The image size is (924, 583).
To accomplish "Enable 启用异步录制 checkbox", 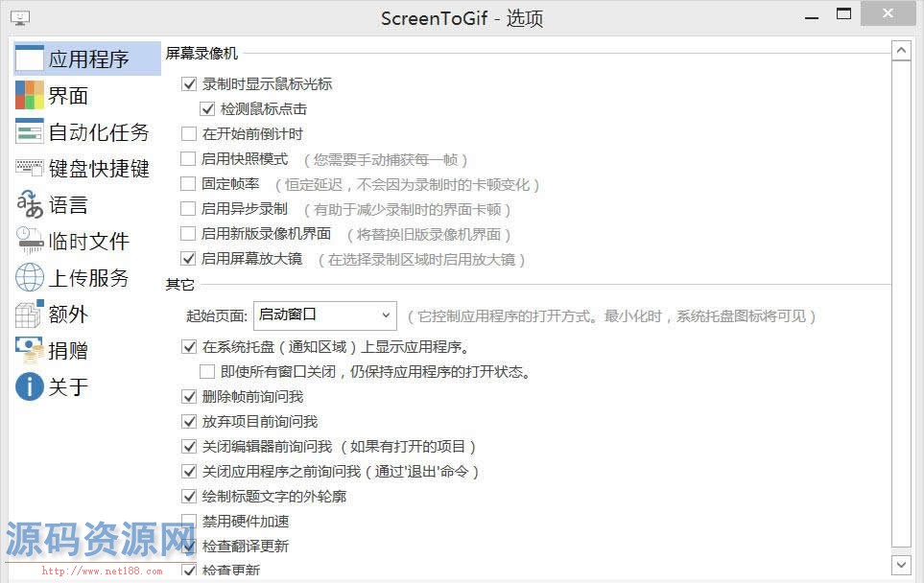I will pyautogui.click(x=189, y=208).
